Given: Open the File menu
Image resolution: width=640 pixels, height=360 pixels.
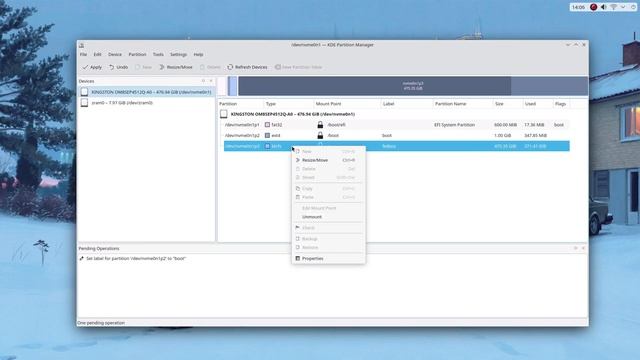Looking at the screenshot, I should tap(83, 54).
